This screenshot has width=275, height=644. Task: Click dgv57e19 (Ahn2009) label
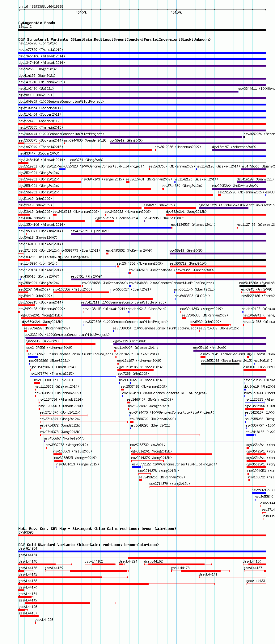click(130, 341)
